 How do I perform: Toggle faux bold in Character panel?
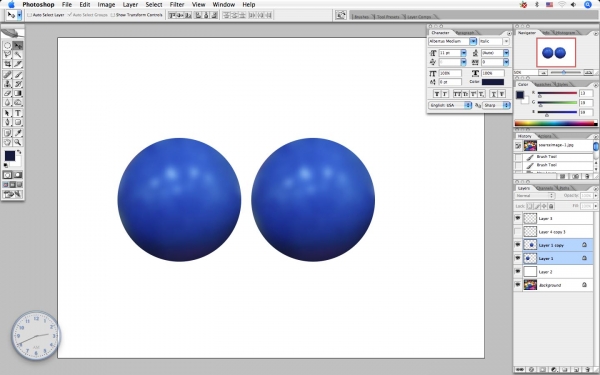click(x=437, y=94)
